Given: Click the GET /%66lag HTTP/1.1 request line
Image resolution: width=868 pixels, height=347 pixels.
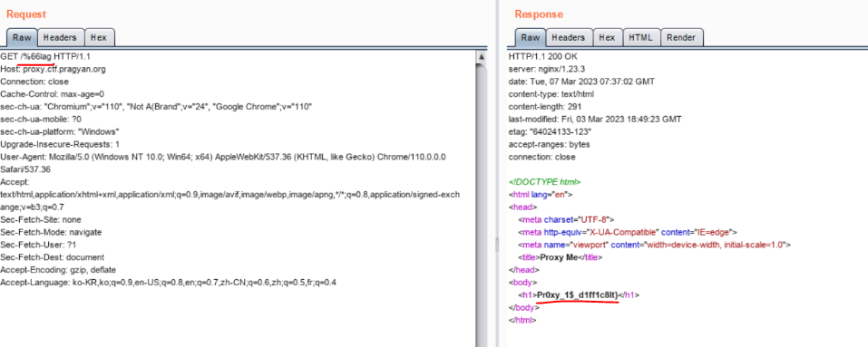Looking at the screenshot, I should point(45,56).
